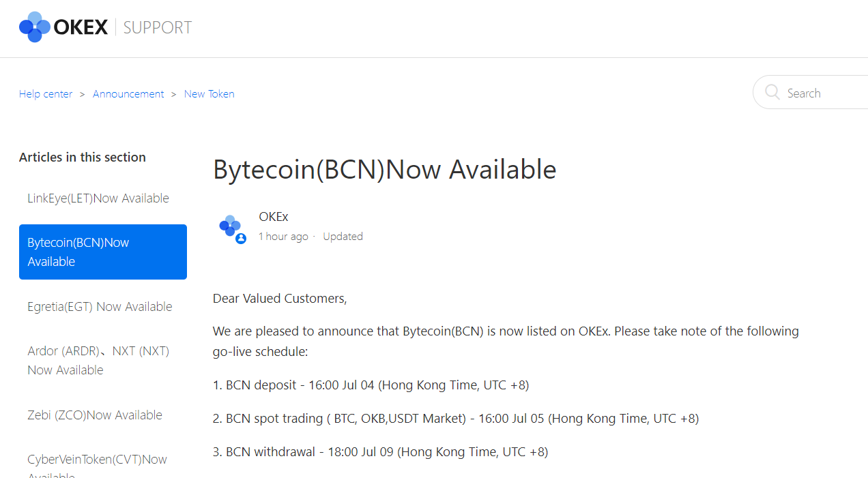Click the OKEX logo icon in header
The height and width of the screenshot is (478, 868).
point(35,27)
